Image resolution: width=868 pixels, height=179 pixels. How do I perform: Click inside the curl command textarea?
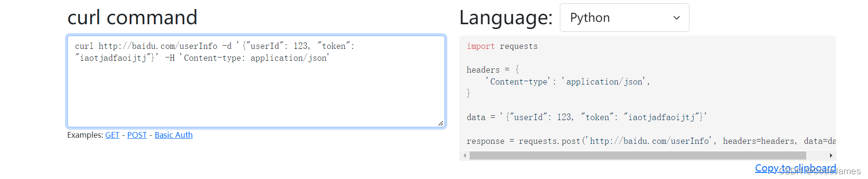click(x=256, y=81)
